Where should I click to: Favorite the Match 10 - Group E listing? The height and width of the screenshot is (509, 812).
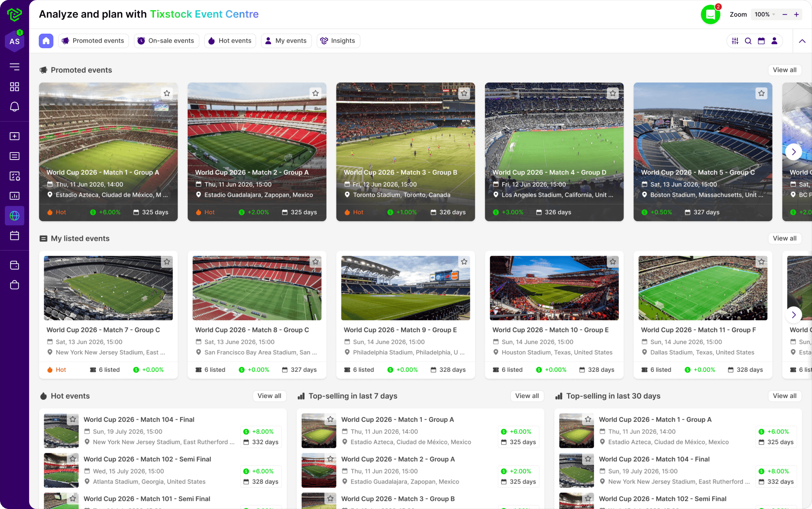[x=613, y=262]
